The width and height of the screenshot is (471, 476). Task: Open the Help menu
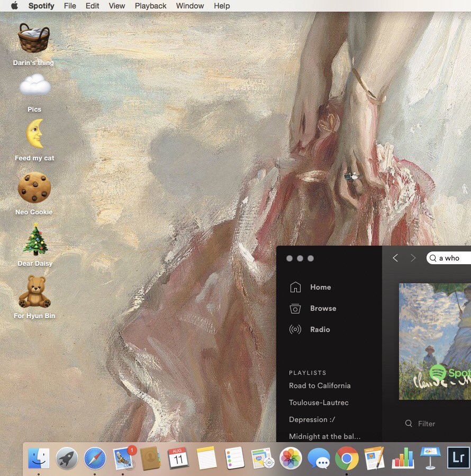tap(222, 6)
